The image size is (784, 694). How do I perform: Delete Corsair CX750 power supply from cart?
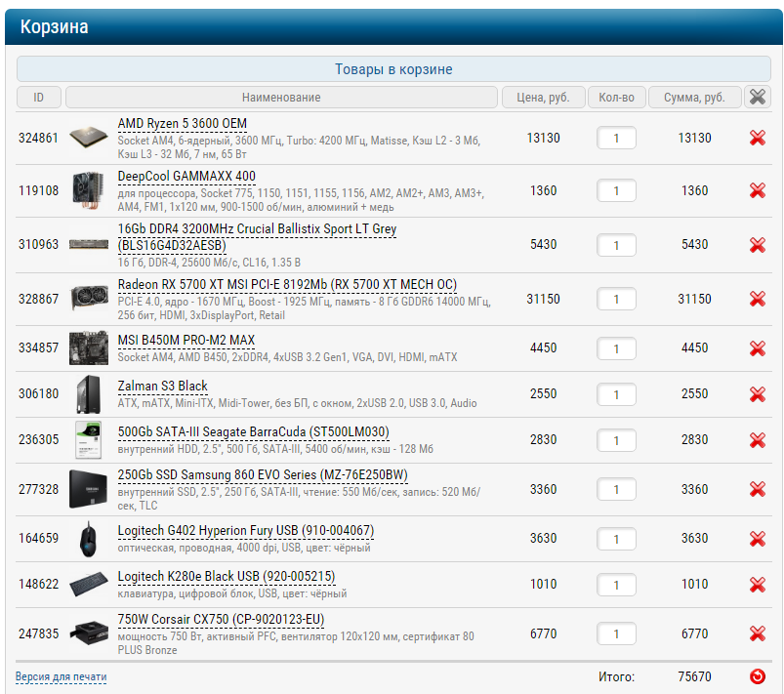click(758, 634)
